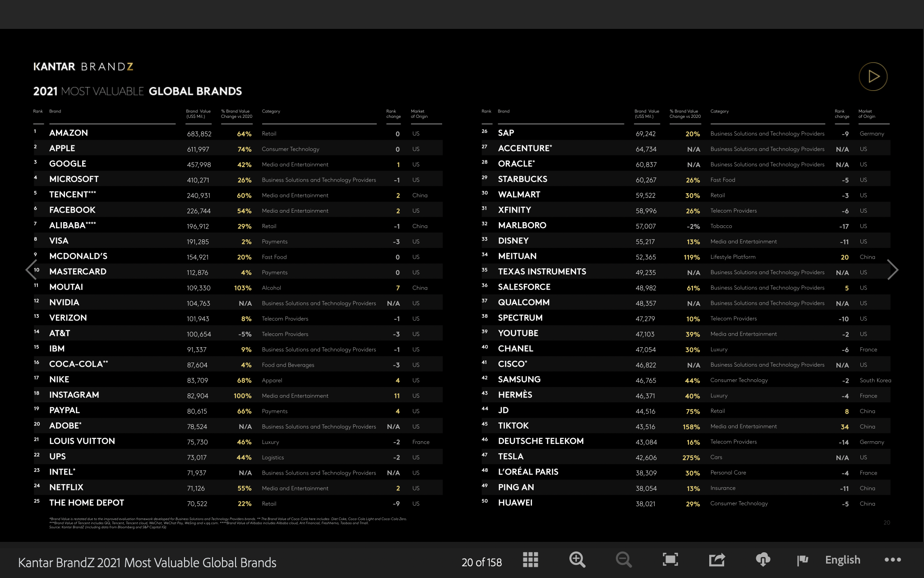Click Tesla's 275% value change
Viewport: 924px width, 578px height.
691,458
